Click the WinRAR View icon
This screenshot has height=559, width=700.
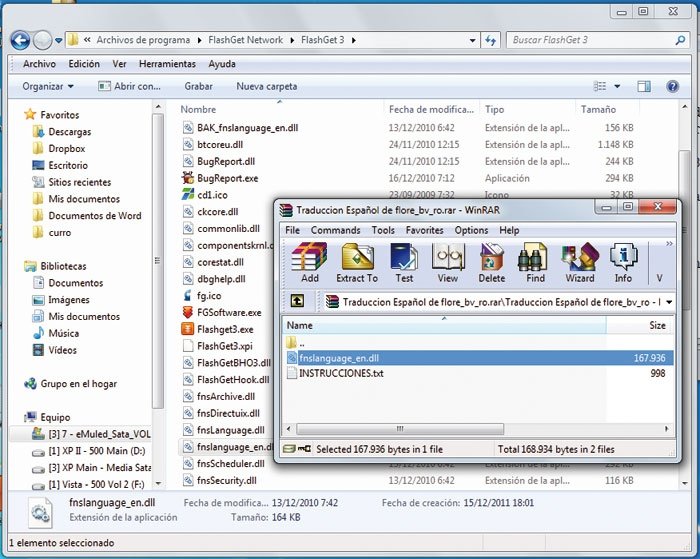point(448,262)
